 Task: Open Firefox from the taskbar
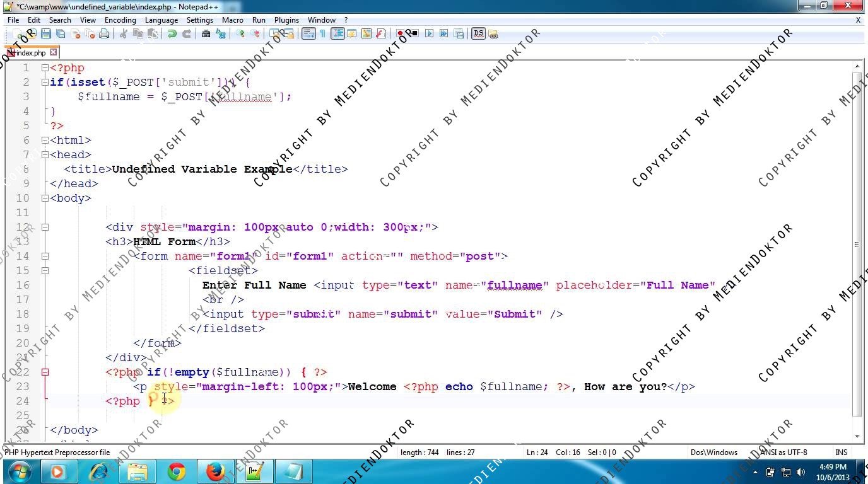point(215,471)
